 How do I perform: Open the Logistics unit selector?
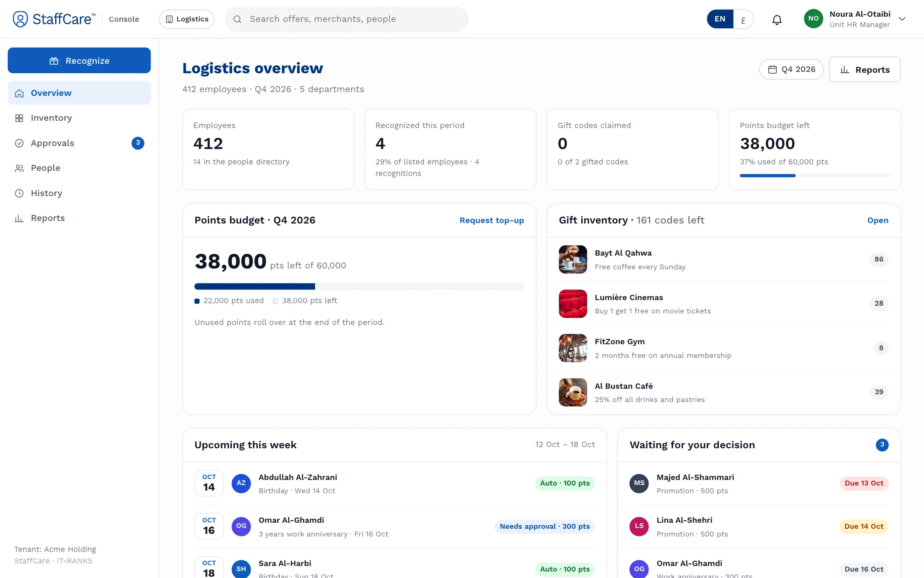pos(187,19)
